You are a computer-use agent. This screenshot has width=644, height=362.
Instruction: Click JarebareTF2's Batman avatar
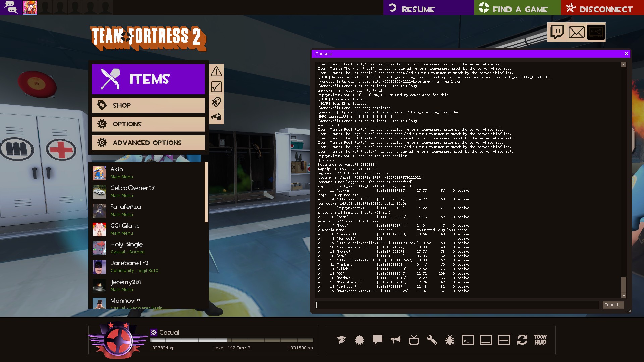(x=99, y=267)
